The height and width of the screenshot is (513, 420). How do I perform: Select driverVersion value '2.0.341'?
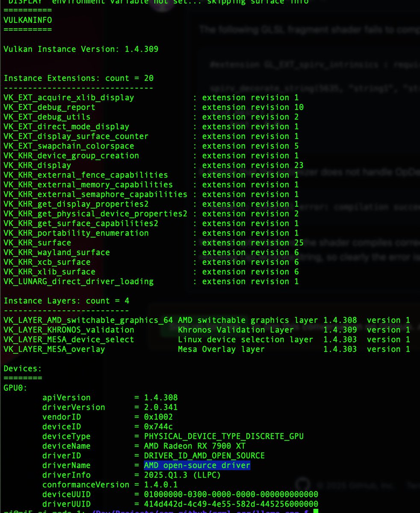point(161,407)
